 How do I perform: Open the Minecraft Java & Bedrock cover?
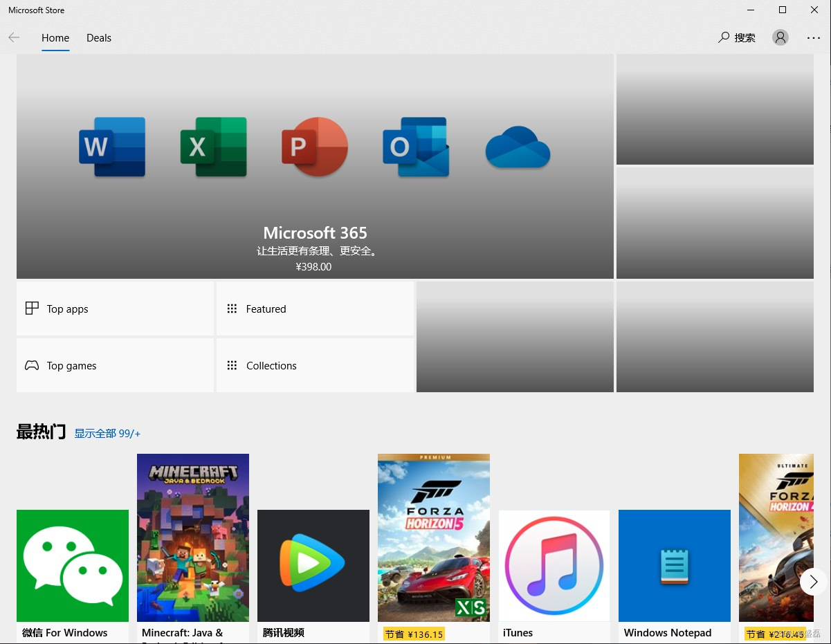[193, 537]
